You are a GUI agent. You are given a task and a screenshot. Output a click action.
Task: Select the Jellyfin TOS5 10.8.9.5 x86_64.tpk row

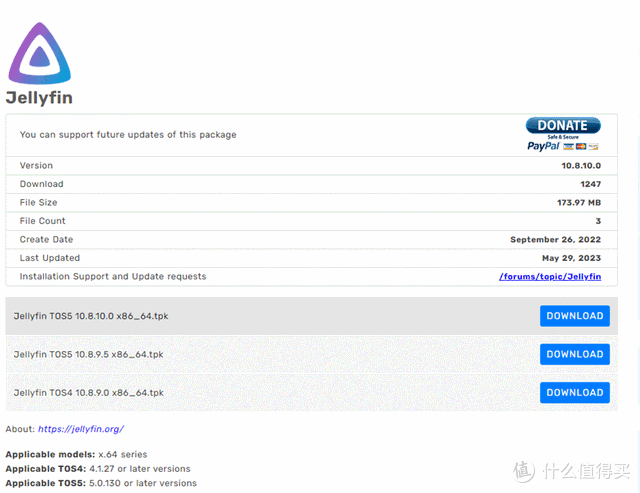click(x=88, y=354)
